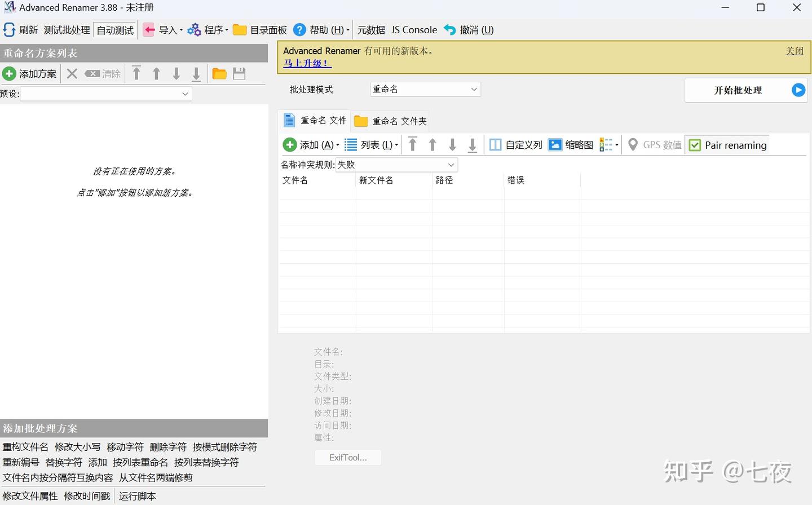The width and height of the screenshot is (812, 505).
Task: Click the 开始批处理 start batch button
Action: tap(745, 90)
